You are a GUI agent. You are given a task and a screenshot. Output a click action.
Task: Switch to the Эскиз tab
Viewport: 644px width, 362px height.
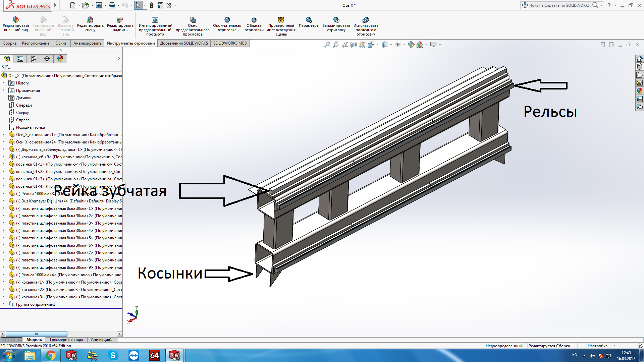(x=61, y=43)
